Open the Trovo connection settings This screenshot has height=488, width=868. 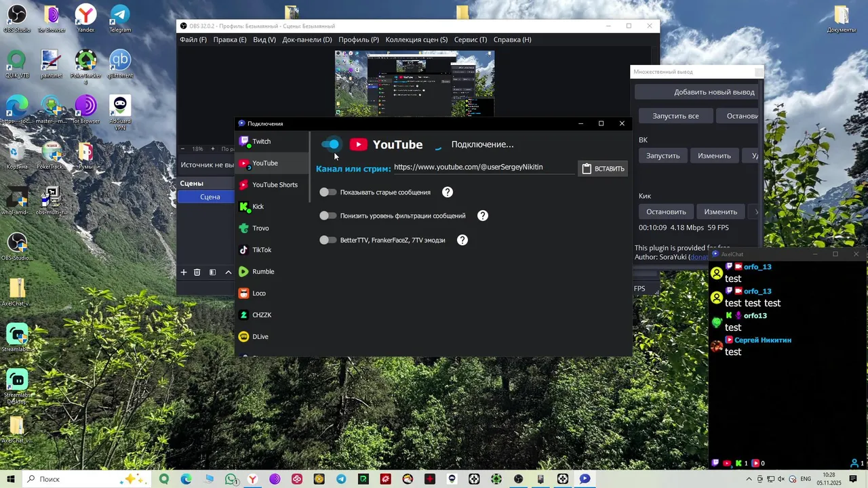(271, 228)
